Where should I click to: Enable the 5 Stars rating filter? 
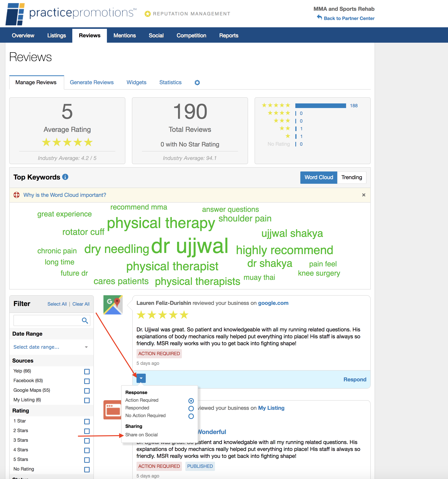(x=87, y=460)
